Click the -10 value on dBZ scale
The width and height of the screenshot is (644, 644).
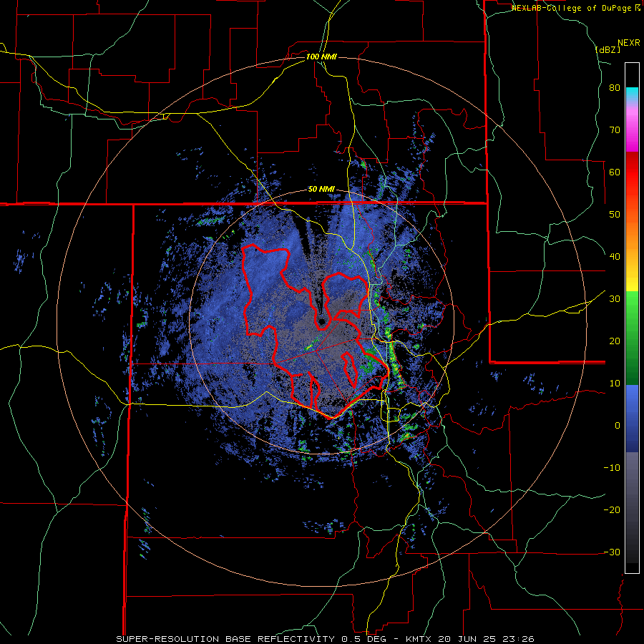pos(612,468)
